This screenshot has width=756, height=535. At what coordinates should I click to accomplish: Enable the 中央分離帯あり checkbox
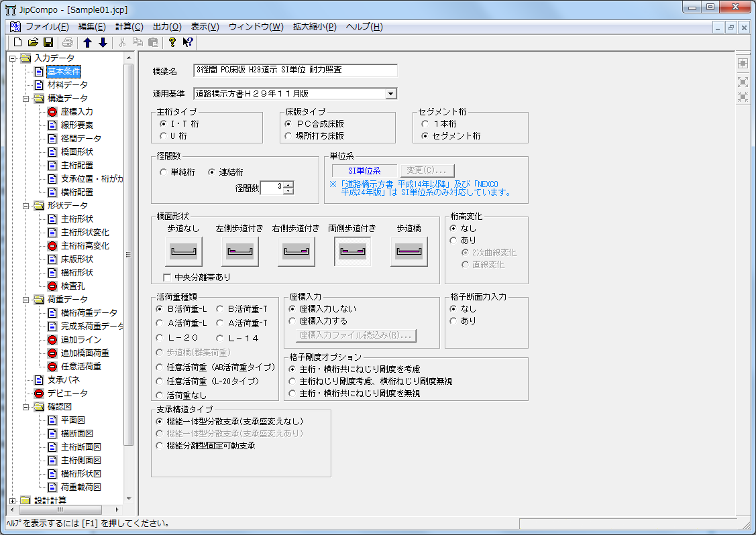(167, 276)
